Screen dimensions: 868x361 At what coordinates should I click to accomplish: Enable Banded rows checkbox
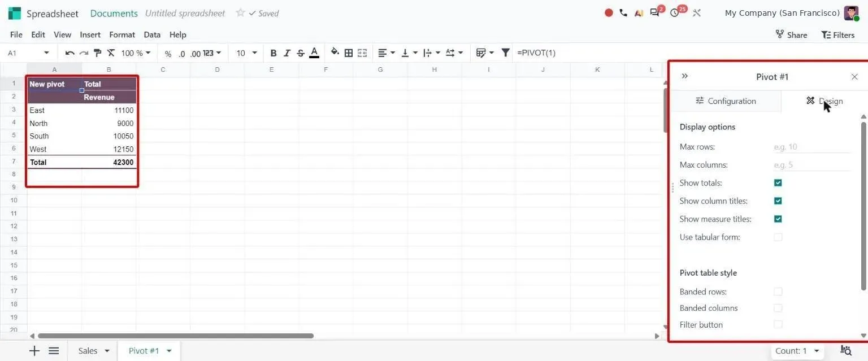(778, 292)
